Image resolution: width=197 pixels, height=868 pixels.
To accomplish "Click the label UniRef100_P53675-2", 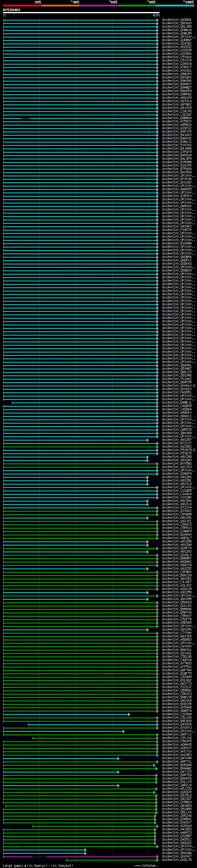I will 179,450.
